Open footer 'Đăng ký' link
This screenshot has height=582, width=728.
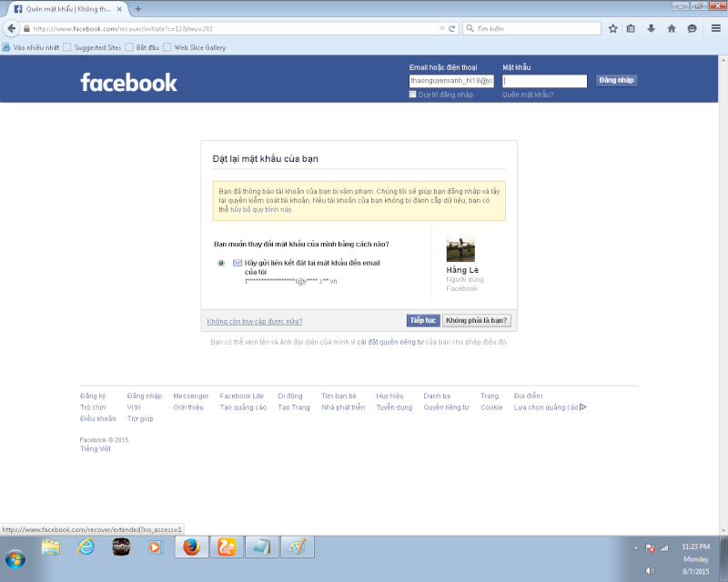click(x=93, y=396)
